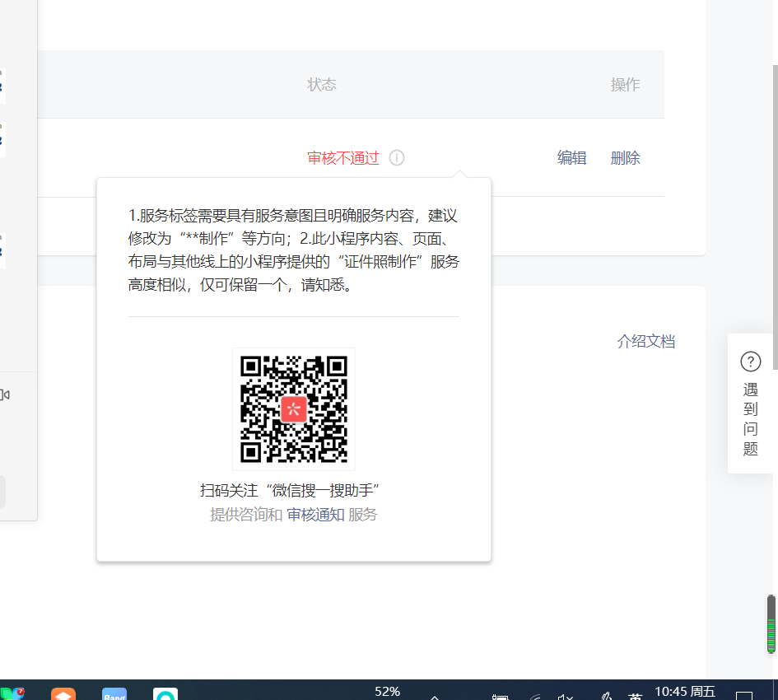Click the question mark icon above 遇到问题
Screen dimensions: 778x700
750,362
